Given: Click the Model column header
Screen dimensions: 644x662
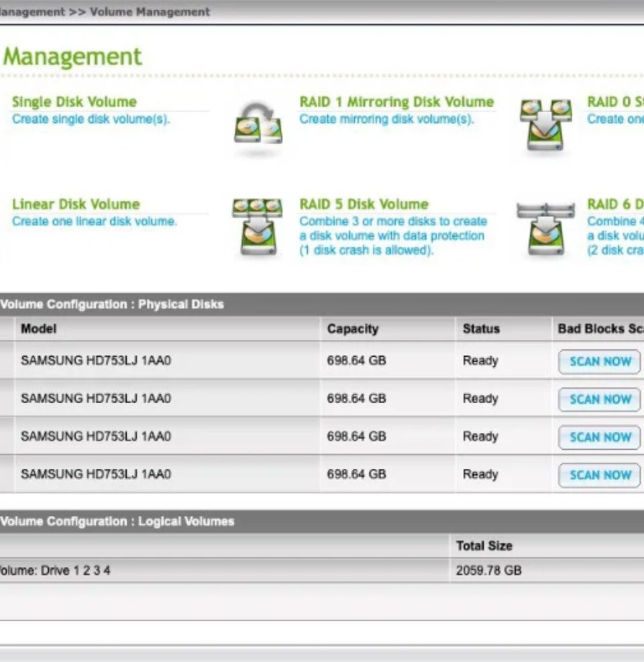Looking at the screenshot, I should click(x=38, y=329).
